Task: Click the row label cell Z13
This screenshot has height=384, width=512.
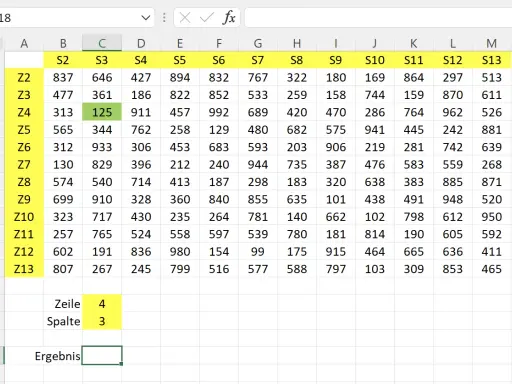Action: click(24, 269)
